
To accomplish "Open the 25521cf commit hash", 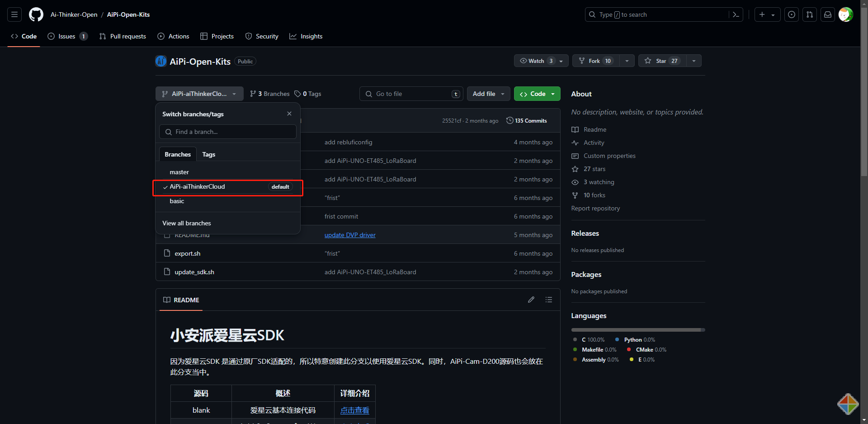I will pyautogui.click(x=452, y=121).
